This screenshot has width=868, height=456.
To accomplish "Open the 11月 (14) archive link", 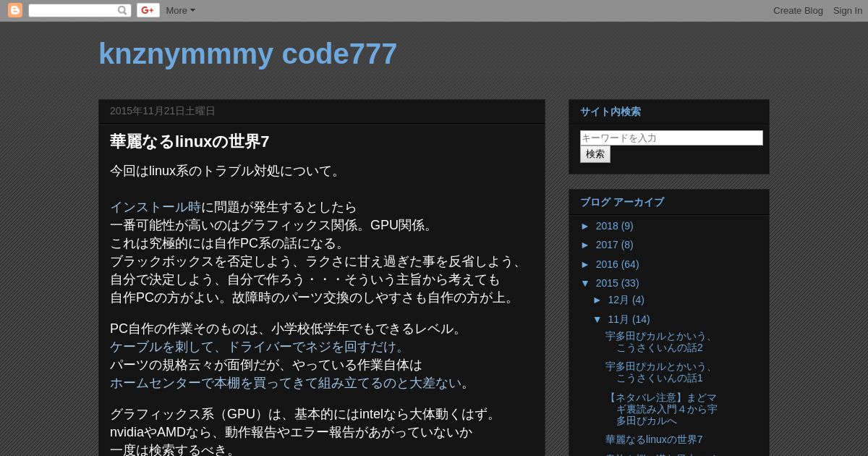I will 629,319.
